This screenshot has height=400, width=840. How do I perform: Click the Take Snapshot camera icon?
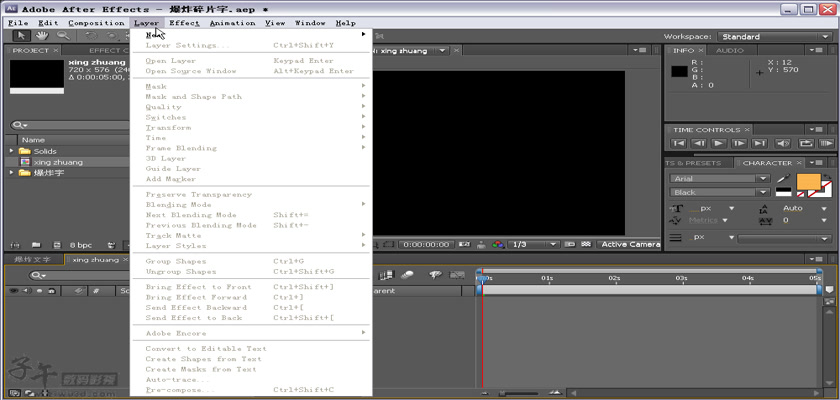pyautogui.click(x=464, y=244)
